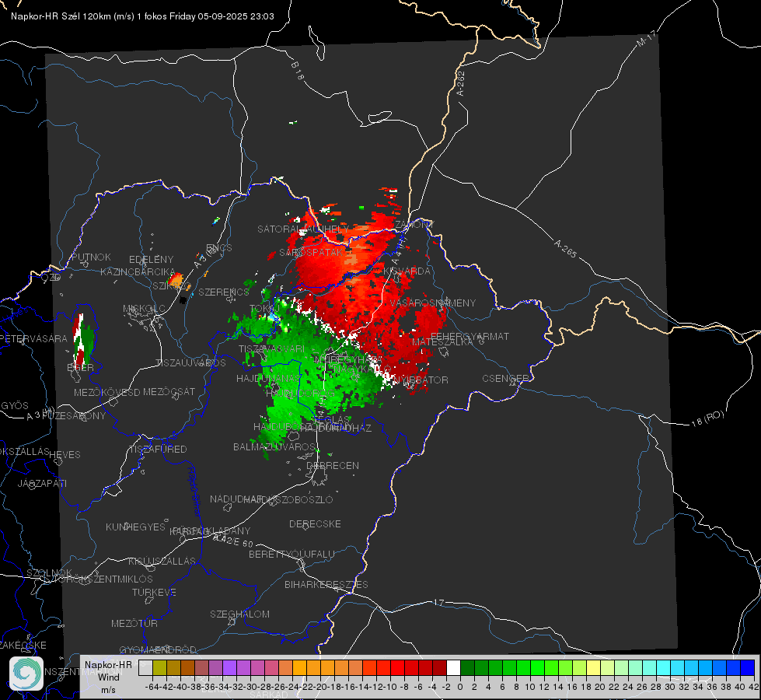Click the JÁSZAPÁTI town label
Viewport: 761px width, 700px height.
click(42, 483)
